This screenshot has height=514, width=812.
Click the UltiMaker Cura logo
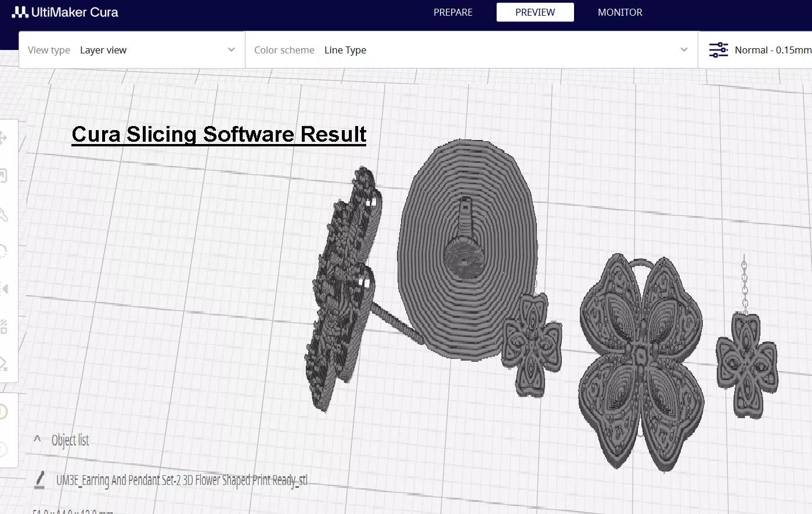(65, 12)
